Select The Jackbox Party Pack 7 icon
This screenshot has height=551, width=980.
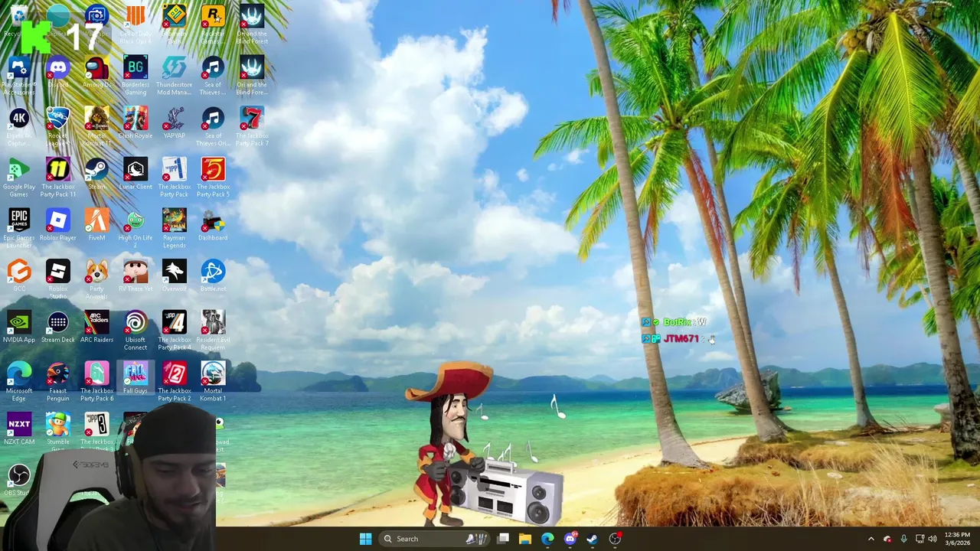pyautogui.click(x=252, y=126)
